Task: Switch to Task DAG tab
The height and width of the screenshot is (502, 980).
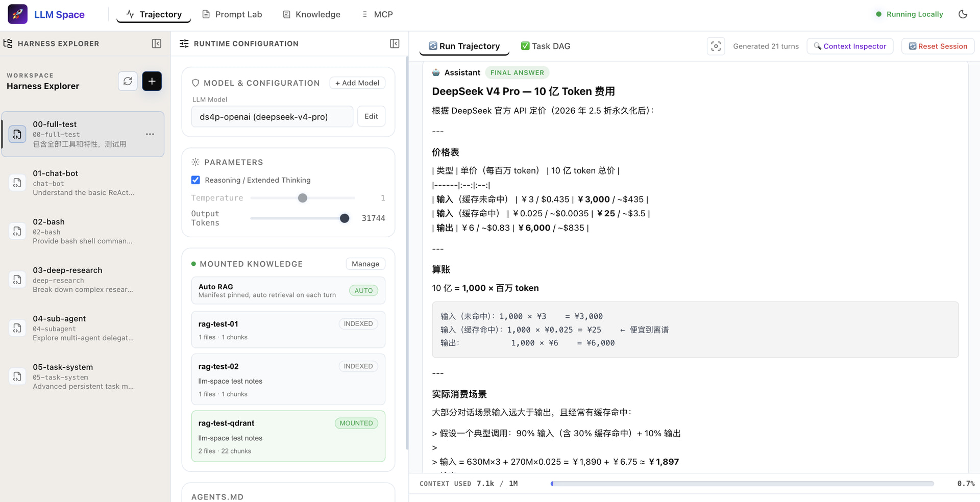Action: (x=546, y=46)
